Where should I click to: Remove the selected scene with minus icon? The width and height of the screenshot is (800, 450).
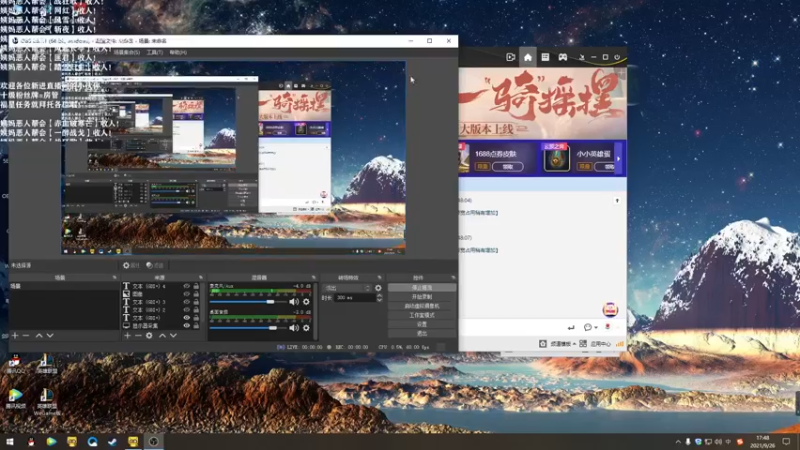coord(26,335)
